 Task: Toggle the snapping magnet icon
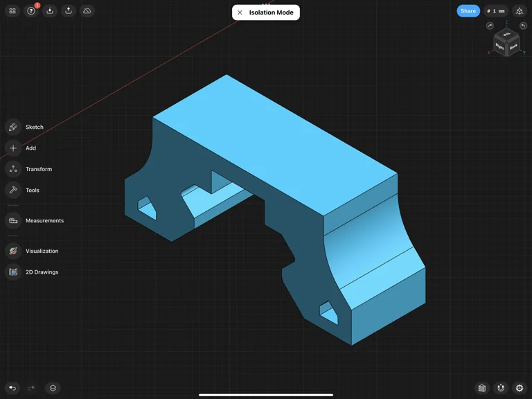pyautogui.click(x=501, y=388)
